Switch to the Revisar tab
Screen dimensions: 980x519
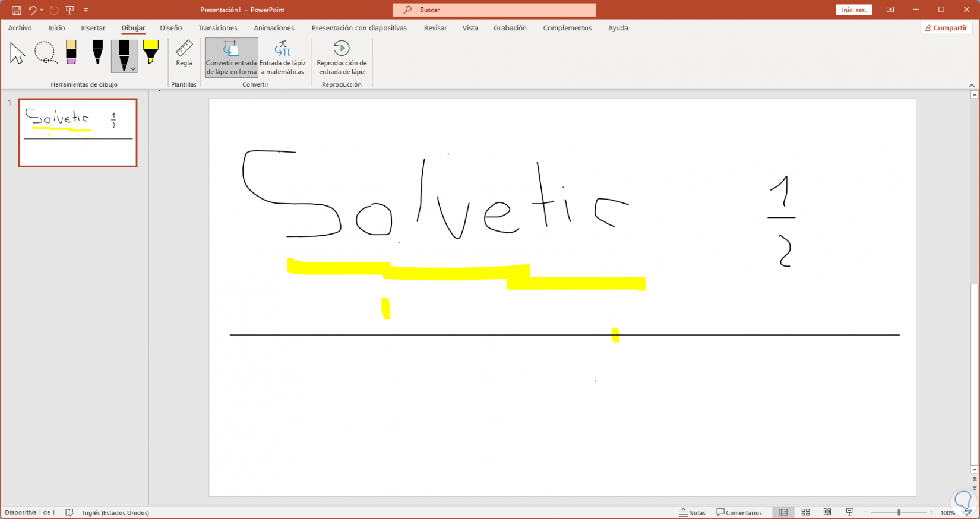click(x=435, y=28)
